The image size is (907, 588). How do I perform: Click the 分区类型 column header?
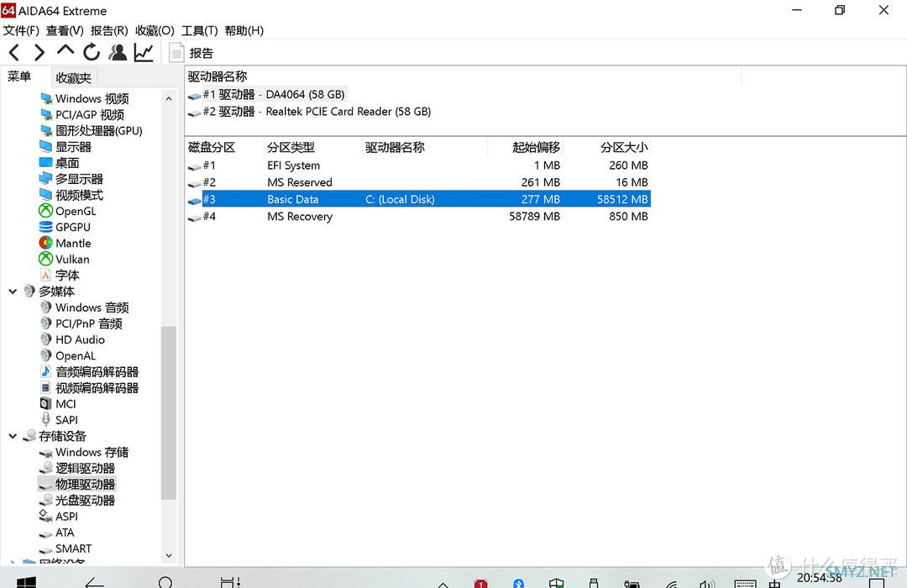[x=313, y=147]
